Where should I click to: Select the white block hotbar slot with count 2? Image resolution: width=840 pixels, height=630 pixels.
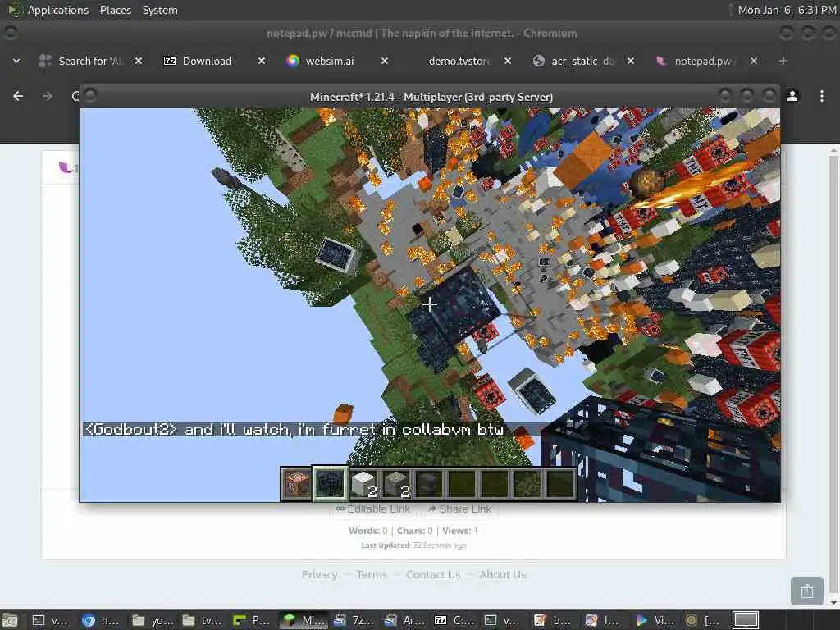[x=363, y=483]
